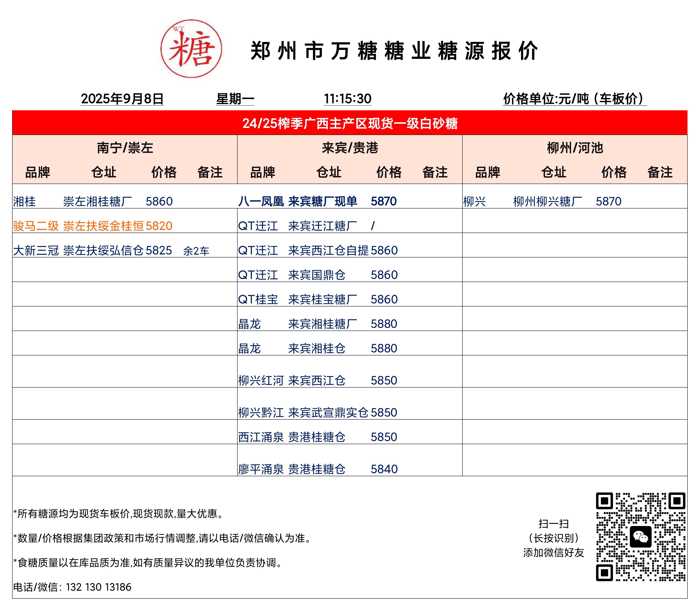This screenshot has height=611, width=700.
Task: Select the 南宁/崇左 region header
Action: (x=125, y=148)
